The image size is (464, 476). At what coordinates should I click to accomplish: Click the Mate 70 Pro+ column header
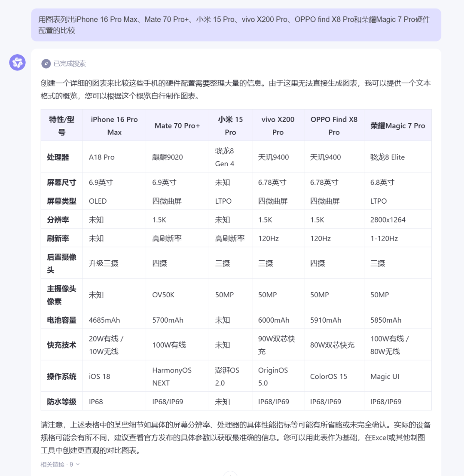177,125
